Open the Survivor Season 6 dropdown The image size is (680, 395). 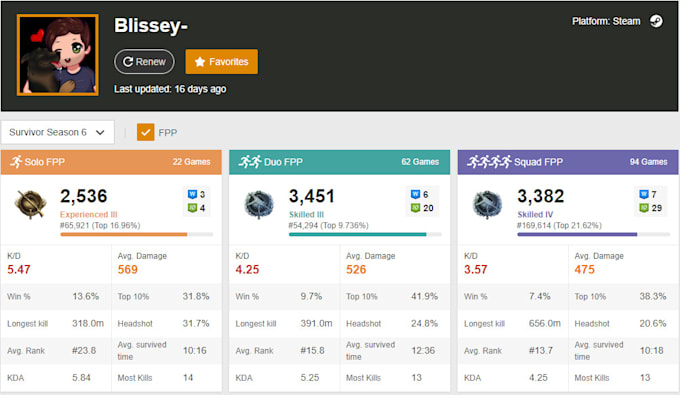58,132
